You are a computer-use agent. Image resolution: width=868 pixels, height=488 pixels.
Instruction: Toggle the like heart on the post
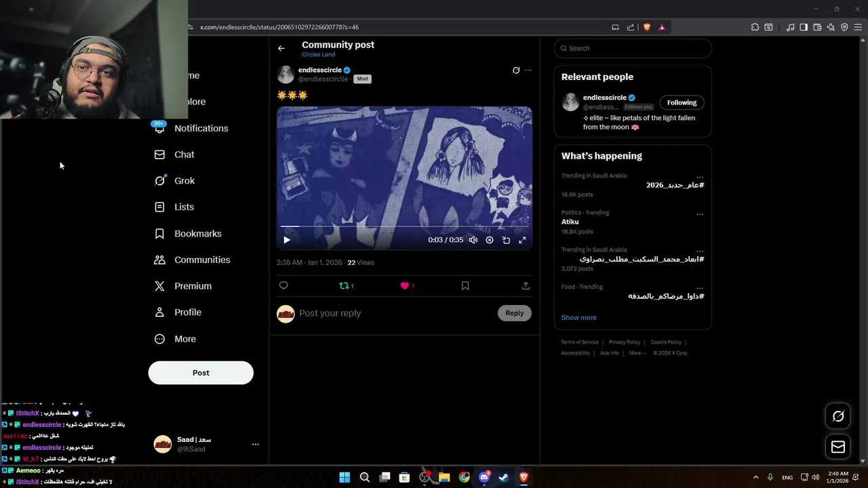405,286
